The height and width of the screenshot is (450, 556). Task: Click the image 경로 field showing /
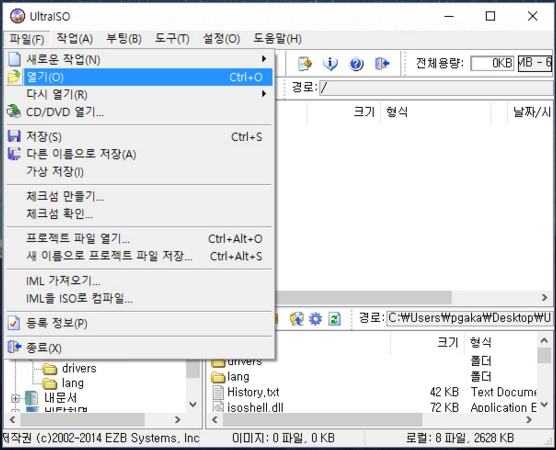coord(437,87)
